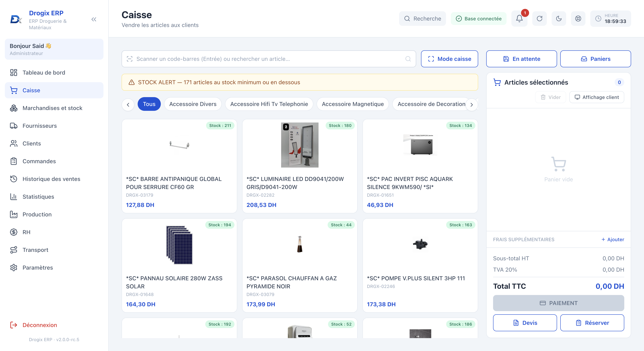
Task: Select the PAC INVERT PISC AQUARK product image
Action: [x=420, y=145]
